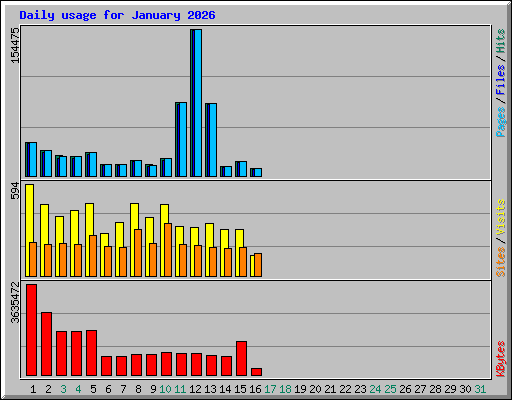Click green day label 4
The image size is (512, 400).
(78, 389)
